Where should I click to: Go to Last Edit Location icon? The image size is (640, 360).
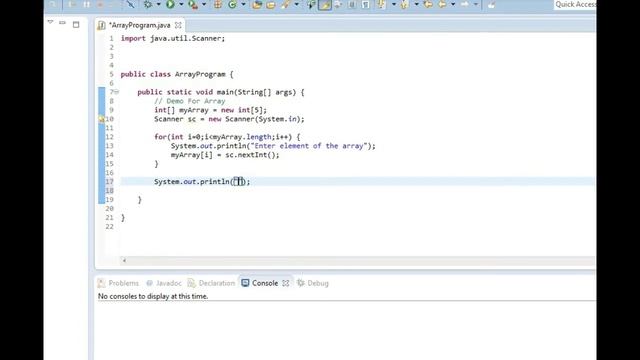428,4
